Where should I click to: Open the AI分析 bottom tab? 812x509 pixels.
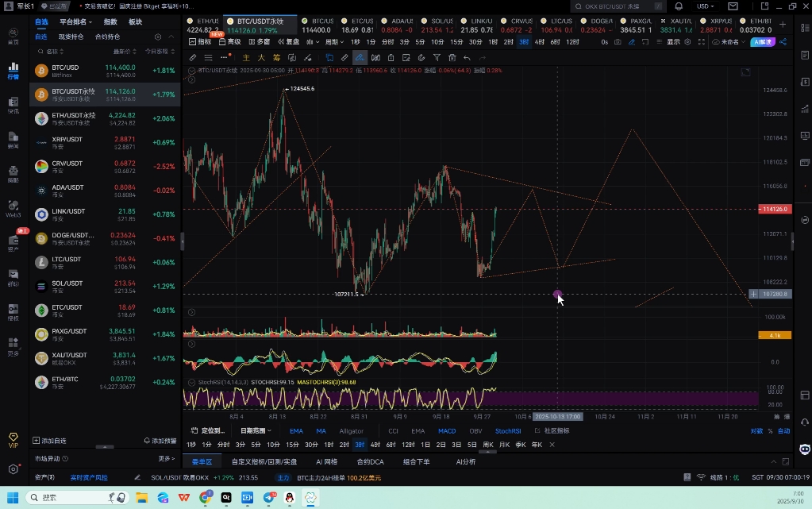[466, 461]
